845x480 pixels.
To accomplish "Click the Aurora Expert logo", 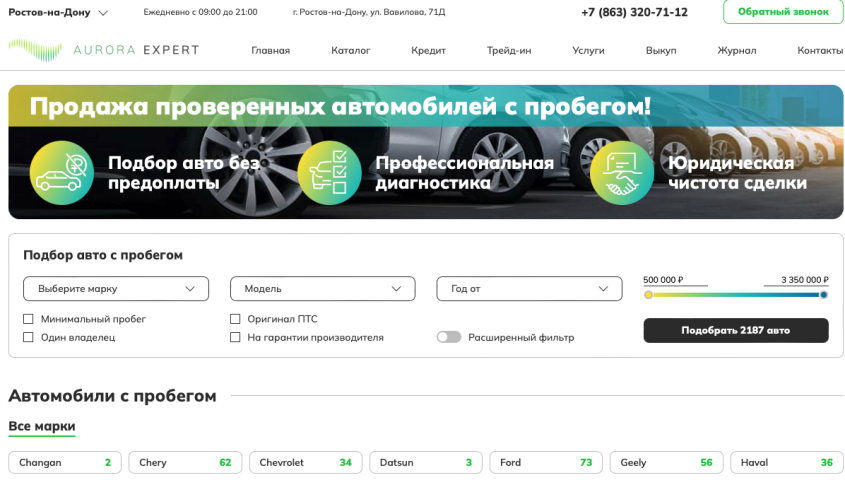I will 103,50.
